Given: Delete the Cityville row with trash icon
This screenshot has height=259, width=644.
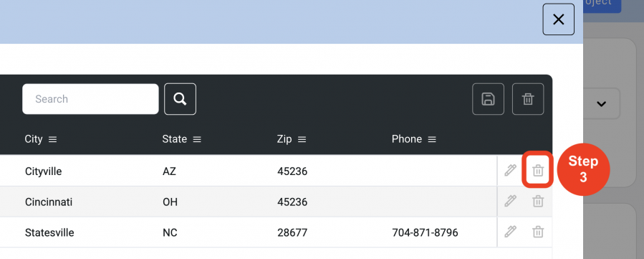Looking at the screenshot, I should tap(538, 170).
